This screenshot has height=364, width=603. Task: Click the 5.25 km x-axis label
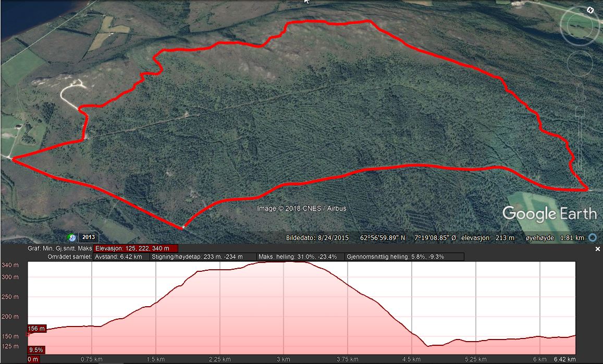(476, 359)
